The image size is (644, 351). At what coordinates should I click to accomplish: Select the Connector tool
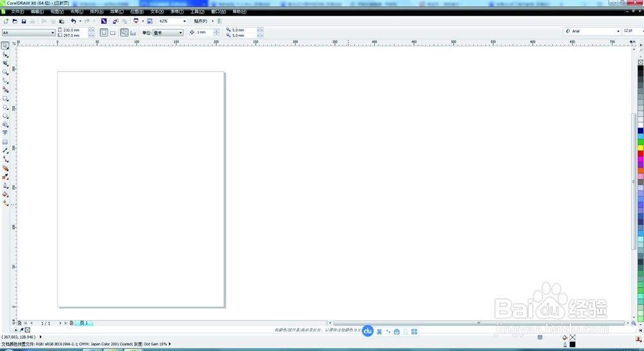(5, 159)
